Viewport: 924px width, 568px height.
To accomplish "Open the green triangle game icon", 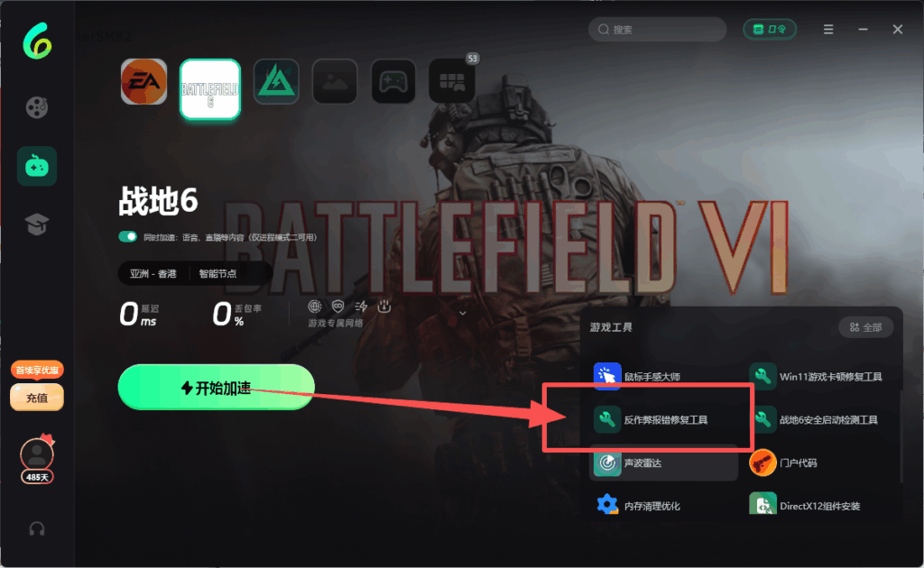I will tap(276, 81).
